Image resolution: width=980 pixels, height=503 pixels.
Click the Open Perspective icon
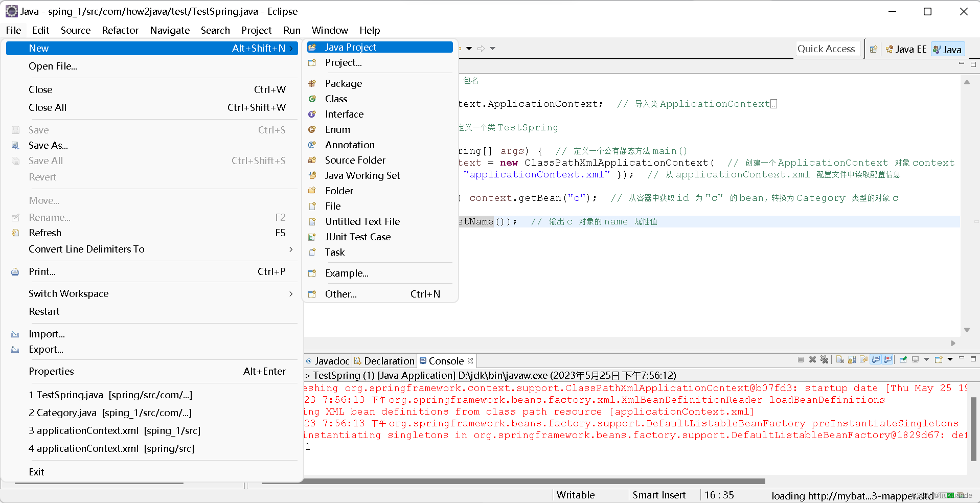coord(873,49)
